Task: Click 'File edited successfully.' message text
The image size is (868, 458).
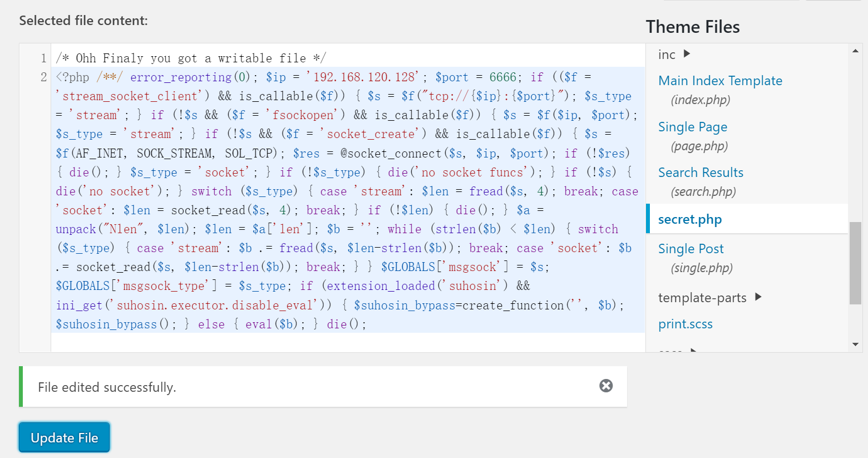Action: (107, 387)
